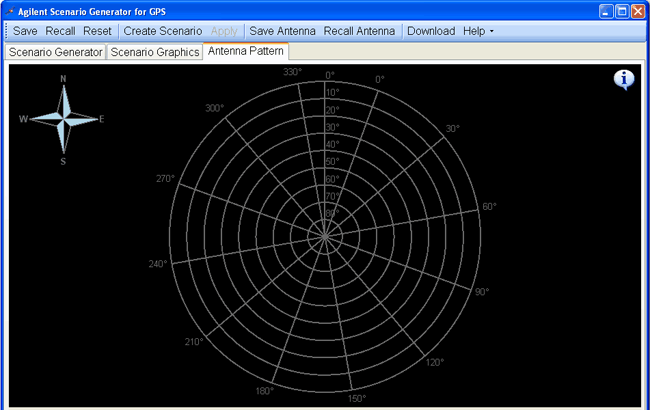This screenshot has height=410, width=650.
Task: Click the Download toolbar button
Action: pyautogui.click(x=431, y=31)
